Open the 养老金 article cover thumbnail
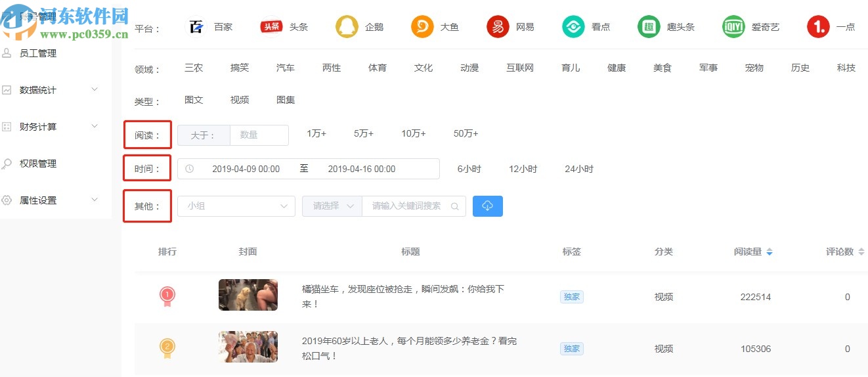868x377 pixels. (x=248, y=347)
